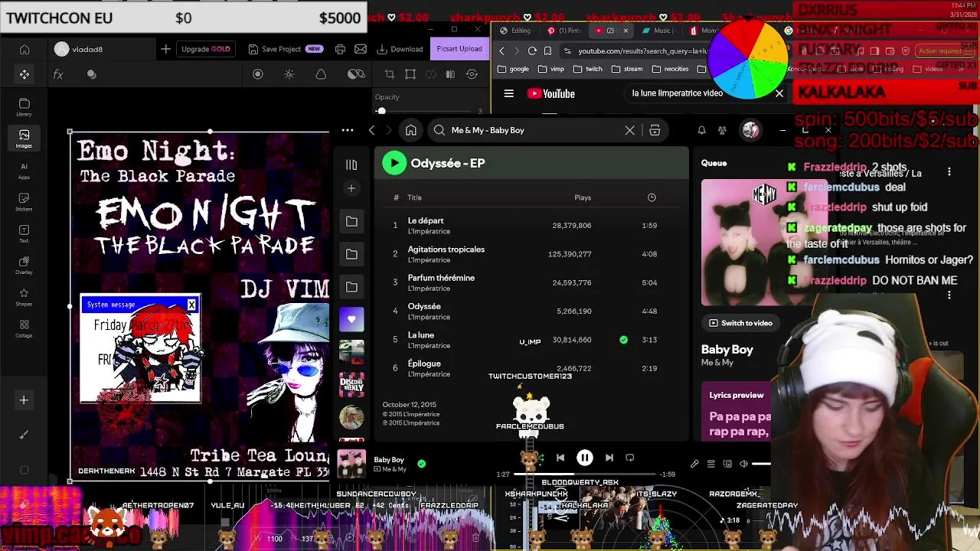The height and width of the screenshot is (551, 980).
Task: Open Overlay panel in Picsart
Action: tap(24, 266)
